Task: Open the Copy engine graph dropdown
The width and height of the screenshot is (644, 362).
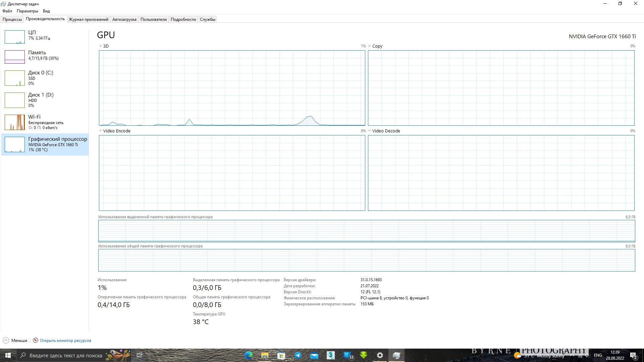Action: coord(369,46)
